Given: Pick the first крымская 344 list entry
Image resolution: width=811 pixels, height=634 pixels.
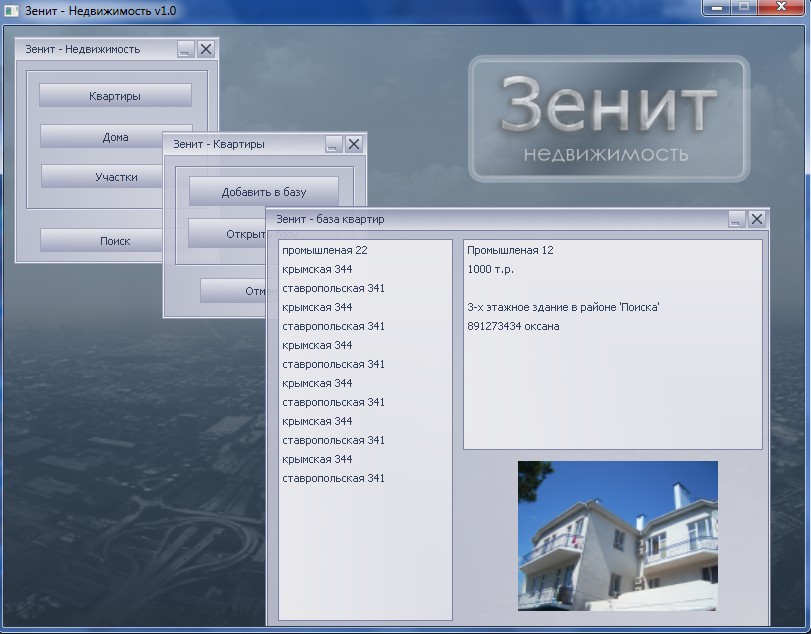Looking at the screenshot, I should tap(317, 269).
